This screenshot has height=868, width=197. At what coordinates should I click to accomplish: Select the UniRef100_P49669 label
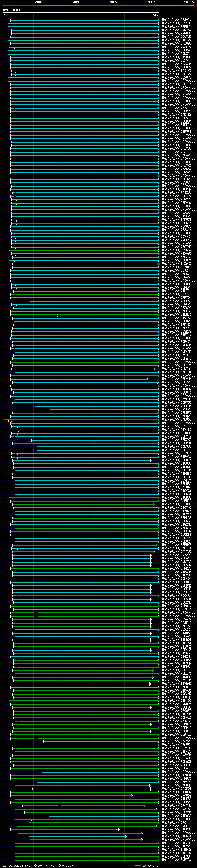[x=177, y=653]
